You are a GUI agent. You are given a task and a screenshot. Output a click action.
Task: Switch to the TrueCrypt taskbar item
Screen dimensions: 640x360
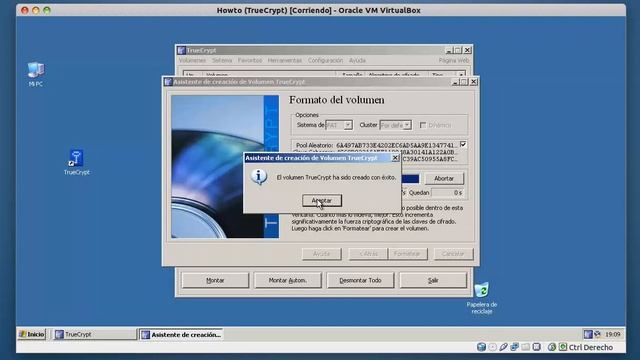pyautogui.click(x=95, y=334)
